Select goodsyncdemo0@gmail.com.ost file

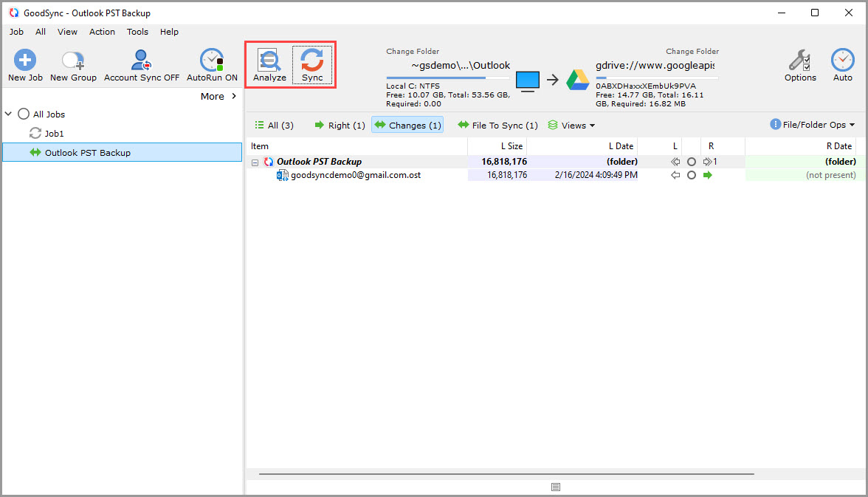(356, 175)
